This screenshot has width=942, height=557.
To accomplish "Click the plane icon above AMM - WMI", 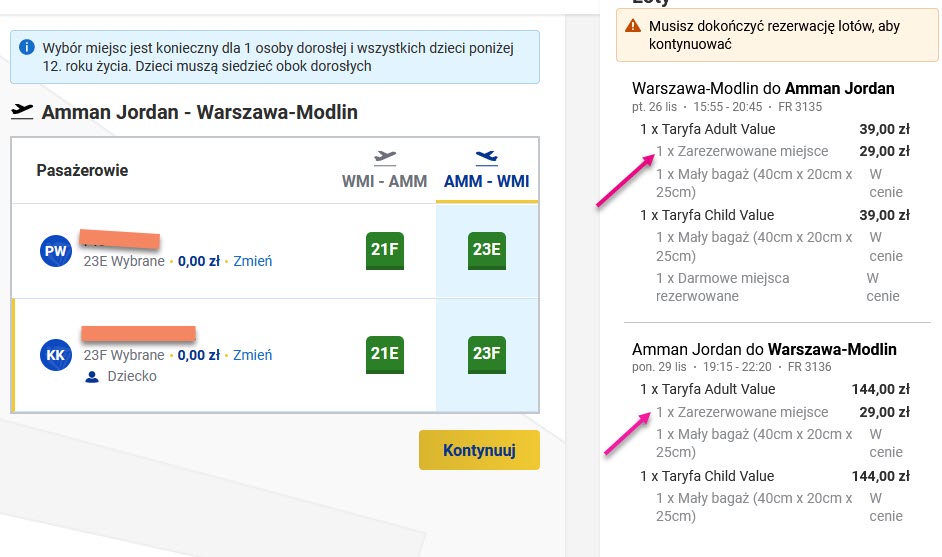I will pos(487,157).
